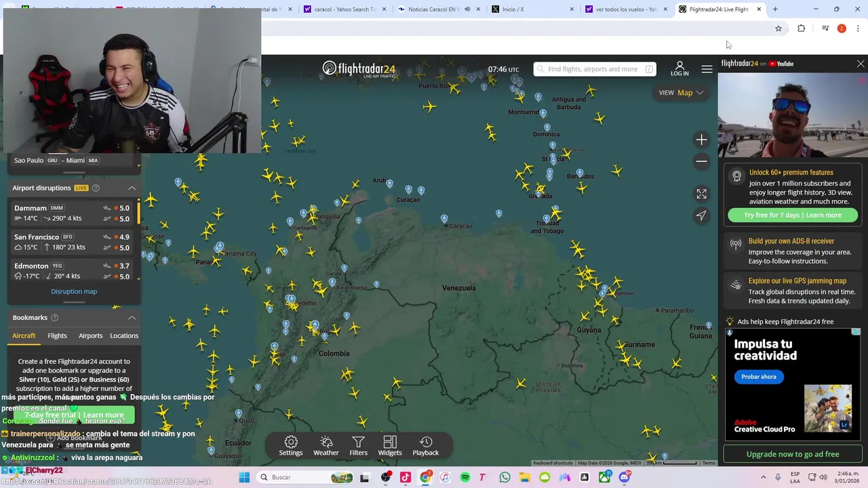Click Airport disruptions help question mark

click(96, 188)
